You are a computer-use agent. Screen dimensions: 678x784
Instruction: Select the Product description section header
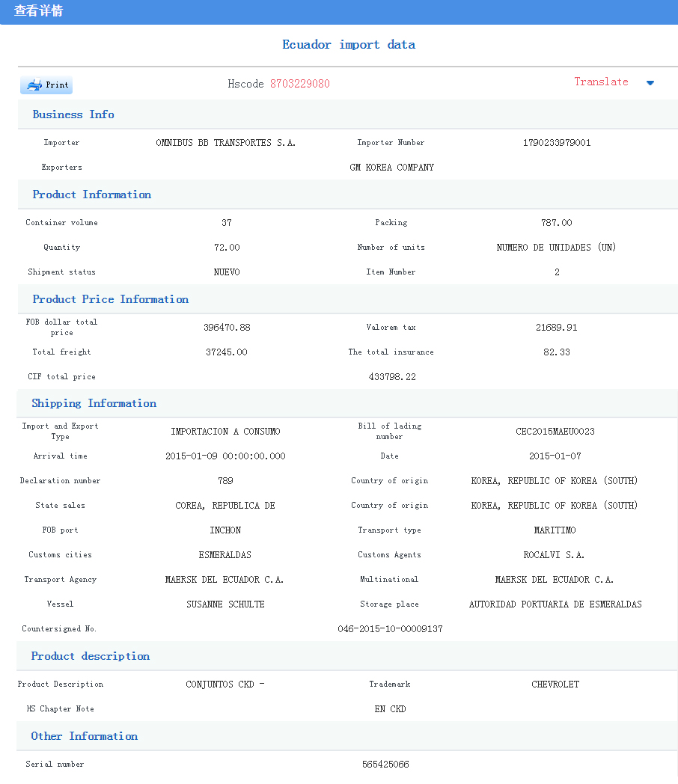tap(90, 656)
